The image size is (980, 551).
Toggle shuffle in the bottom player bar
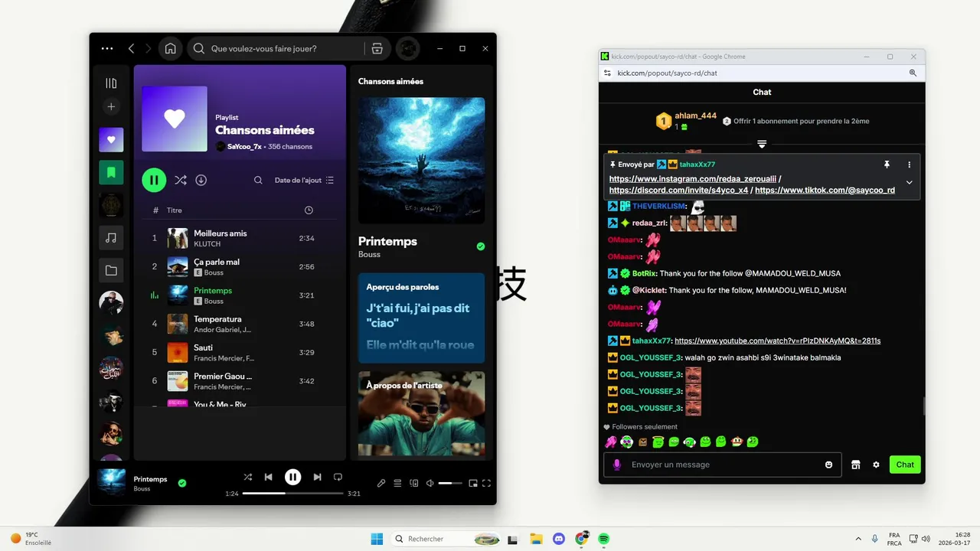point(247,477)
